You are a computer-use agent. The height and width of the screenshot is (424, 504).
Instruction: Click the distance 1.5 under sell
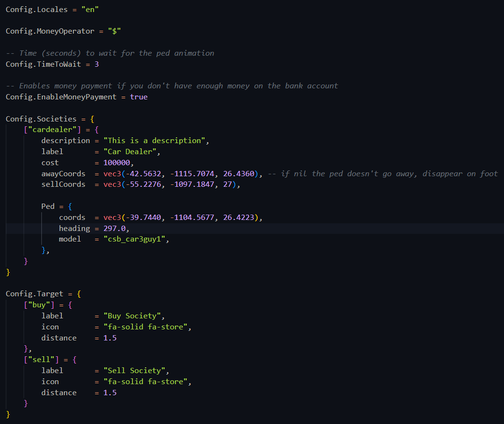click(x=110, y=392)
